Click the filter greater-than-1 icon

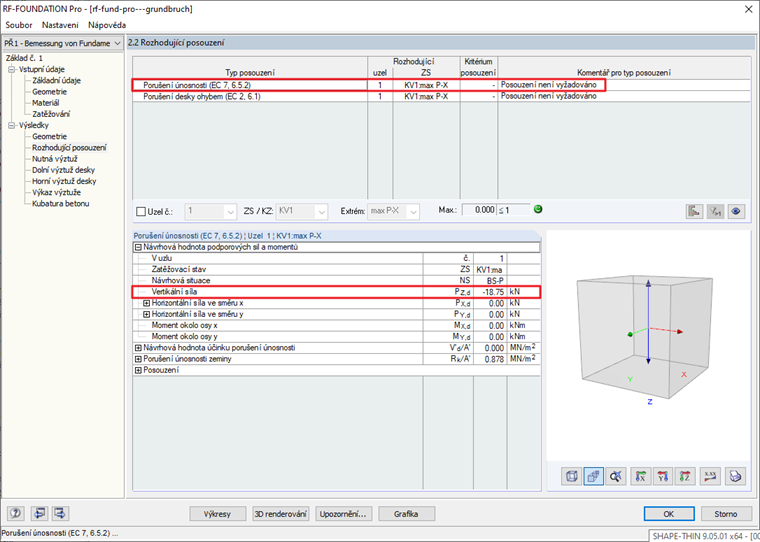click(715, 211)
